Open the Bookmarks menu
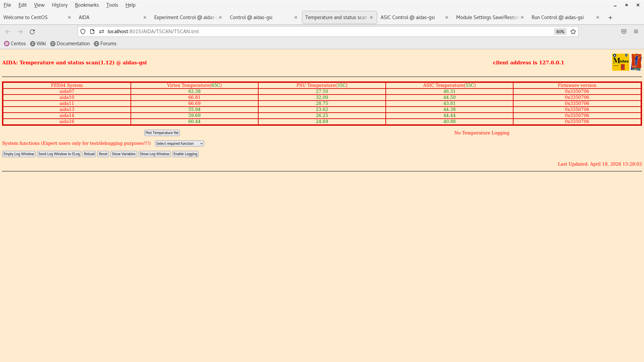The height and width of the screenshot is (362, 644). (x=87, y=5)
